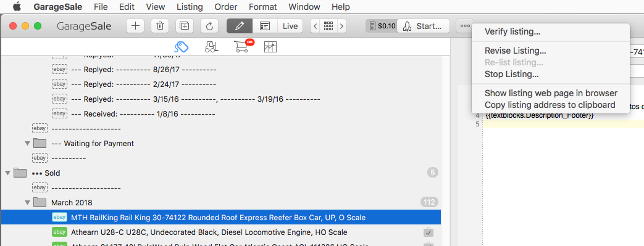644x246 pixels.
Task: Click ebay icon of MTH RailKing listing
Action: [x=59, y=217]
